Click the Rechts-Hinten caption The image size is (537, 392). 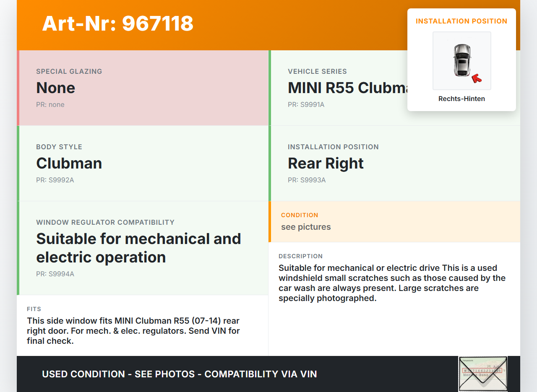point(461,99)
